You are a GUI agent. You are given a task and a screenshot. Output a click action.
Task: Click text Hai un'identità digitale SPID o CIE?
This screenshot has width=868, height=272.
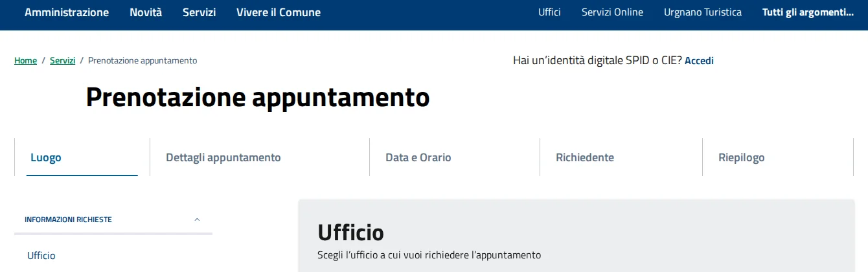pyautogui.click(x=597, y=60)
